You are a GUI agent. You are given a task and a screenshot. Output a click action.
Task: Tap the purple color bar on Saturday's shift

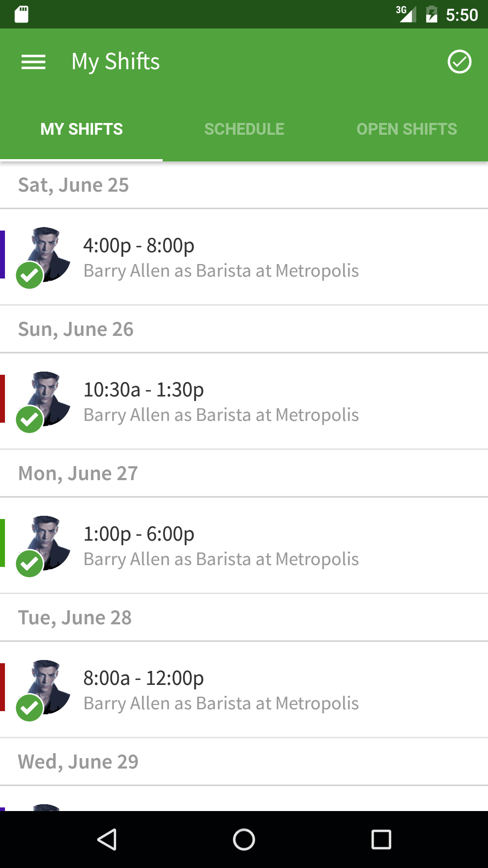click(3, 255)
